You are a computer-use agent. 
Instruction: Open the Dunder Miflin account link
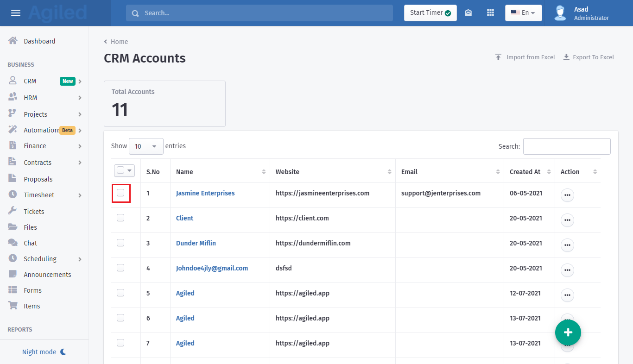(x=196, y=243)
